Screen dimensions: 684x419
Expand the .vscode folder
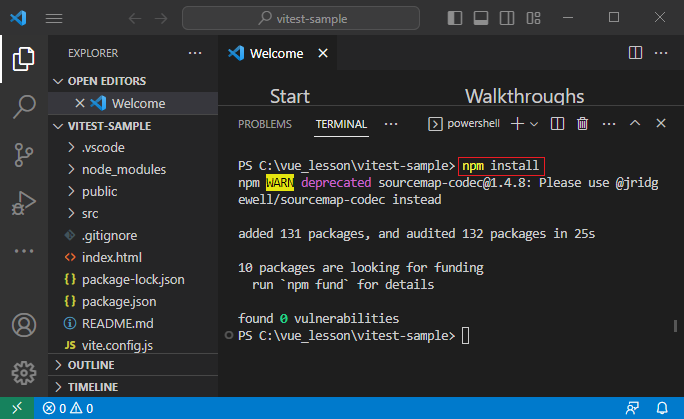pos(133,147)
